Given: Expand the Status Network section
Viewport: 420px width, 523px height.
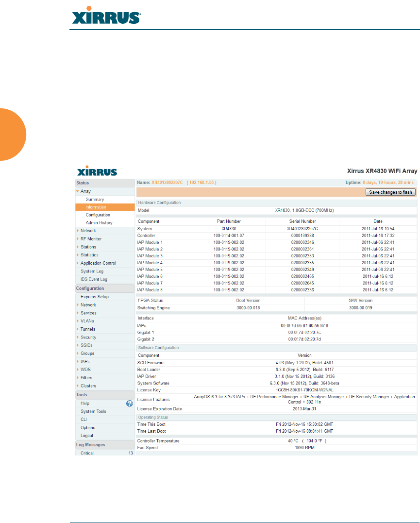Looking at the screenshot, I should 77,231.
